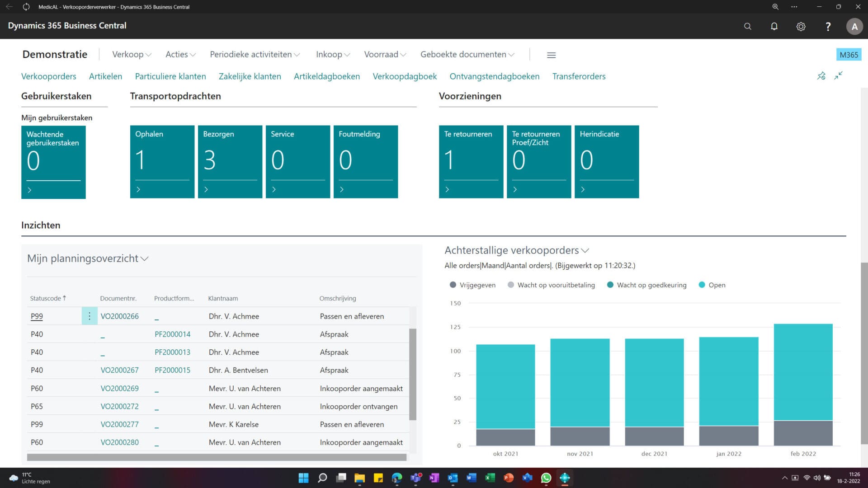Open Achterstallige verkooporders dropdown

[517, 250]
